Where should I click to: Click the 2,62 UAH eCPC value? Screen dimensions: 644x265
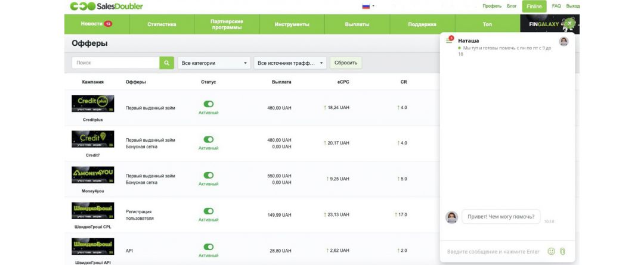[340, 250]
